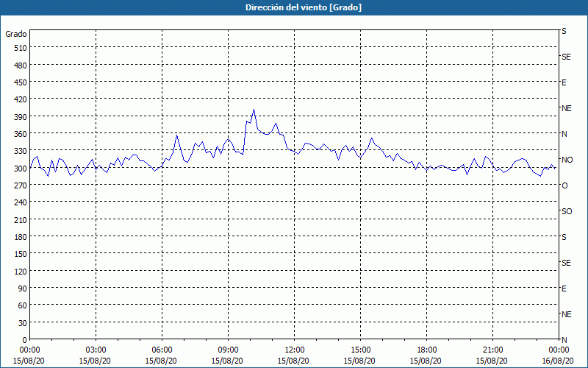Click the 21:00 time axis label
588x368 pixels.
click(492, 350)
